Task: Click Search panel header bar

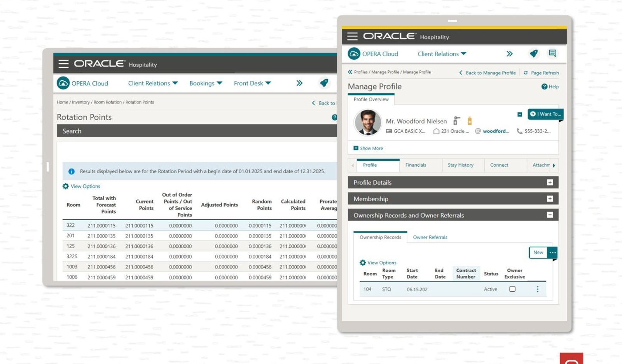Action: point(197,131)
